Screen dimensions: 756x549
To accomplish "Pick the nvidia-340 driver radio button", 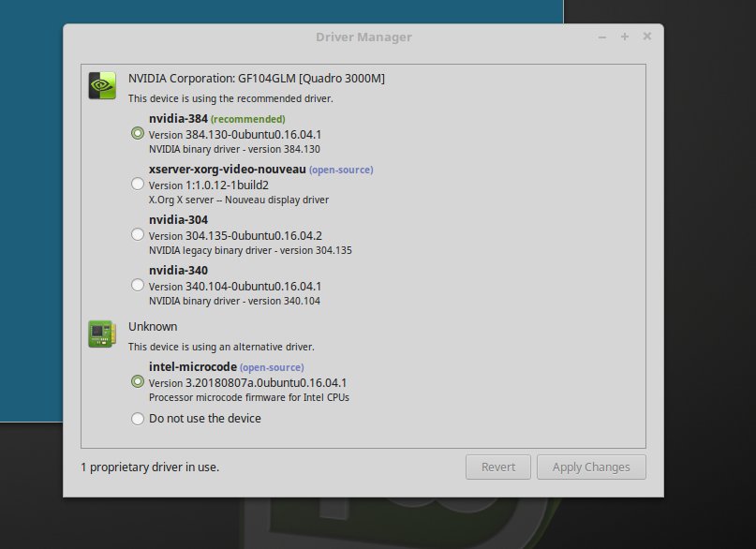I will [138, 286].
